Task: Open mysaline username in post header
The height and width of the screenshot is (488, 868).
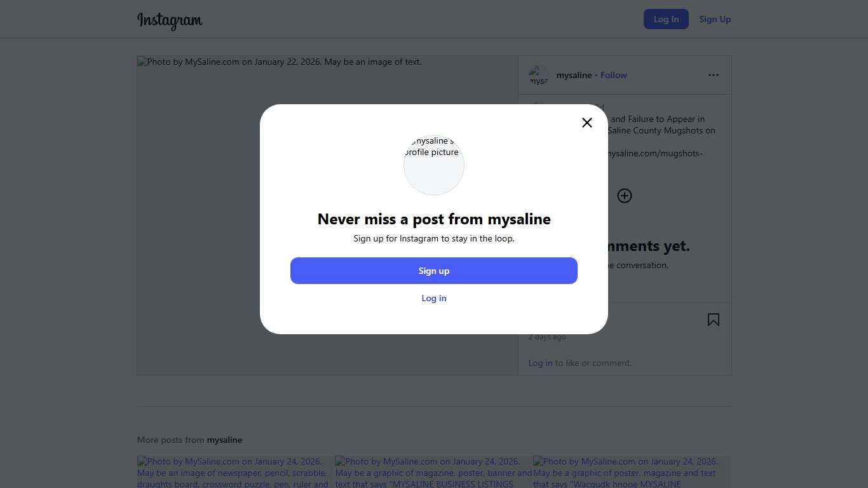Action: click(x=574, y=75)
